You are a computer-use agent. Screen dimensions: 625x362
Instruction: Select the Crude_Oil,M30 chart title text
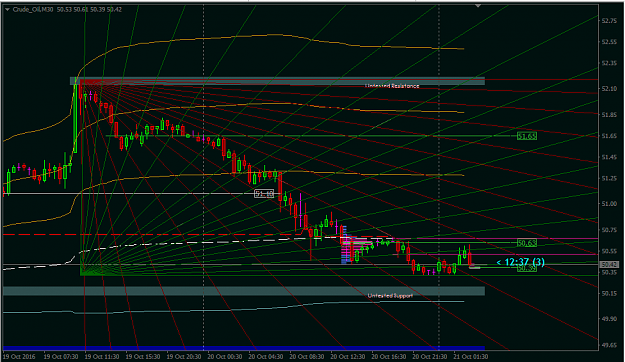coord(33,10)
